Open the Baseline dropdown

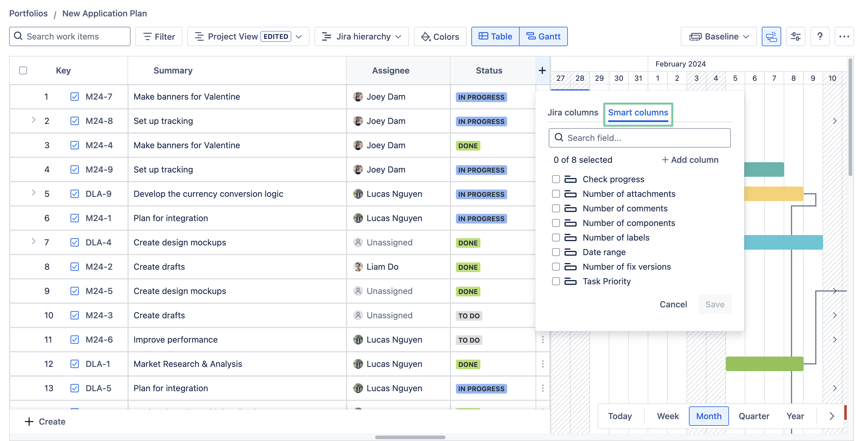[718, 36]
